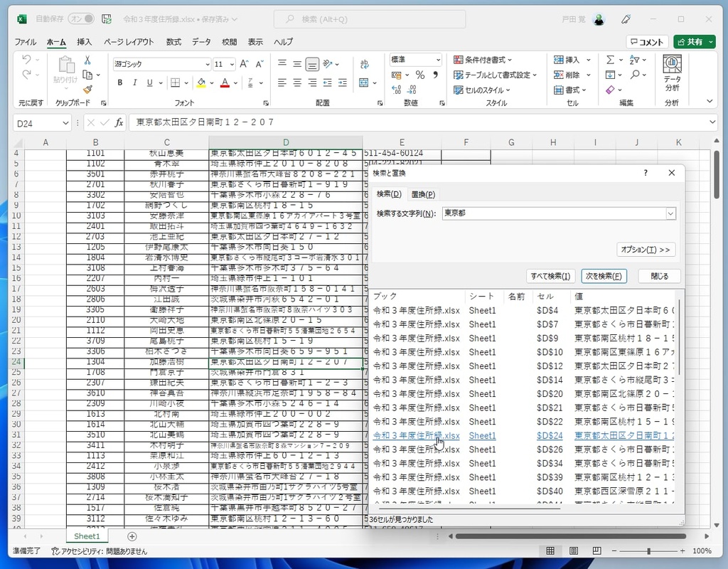Click the Format Painter brush icon

tap(87, 89)
